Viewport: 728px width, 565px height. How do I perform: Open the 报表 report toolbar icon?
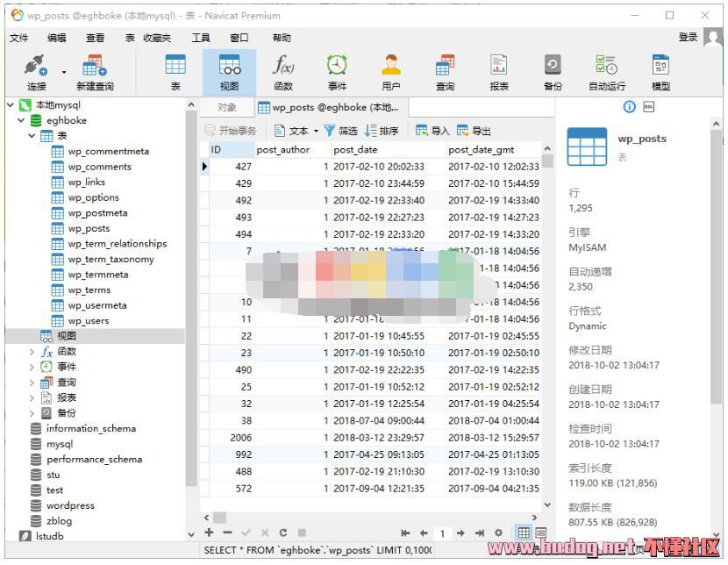tap(499, 73)
